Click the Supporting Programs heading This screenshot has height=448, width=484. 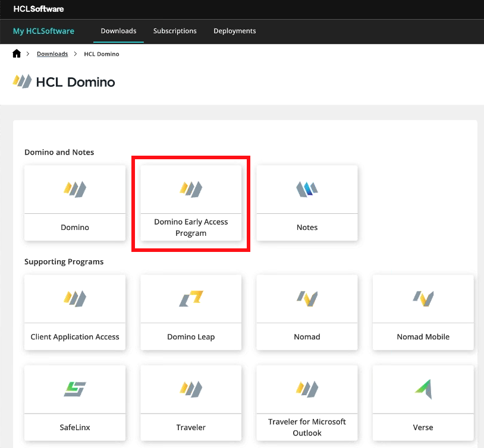(64, 261)
